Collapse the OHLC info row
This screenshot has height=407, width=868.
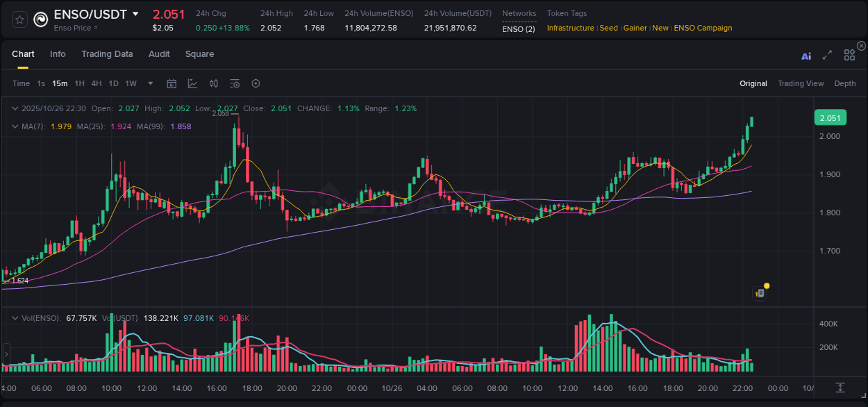[x=15, y=108]
